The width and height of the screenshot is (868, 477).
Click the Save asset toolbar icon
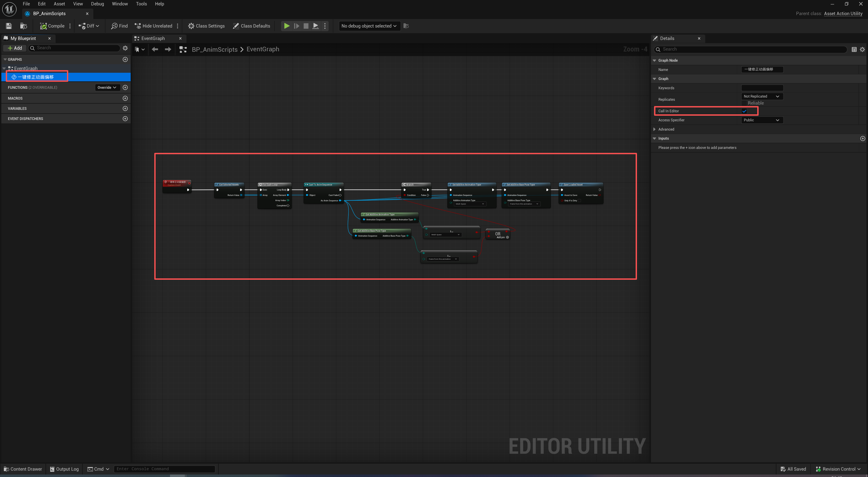pos(9,26)
